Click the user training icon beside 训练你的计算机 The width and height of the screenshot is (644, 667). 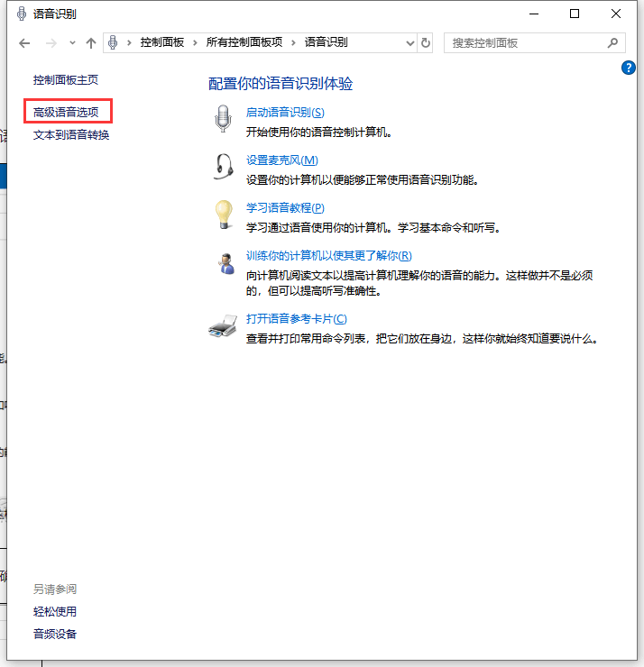[x=223, y=263]
